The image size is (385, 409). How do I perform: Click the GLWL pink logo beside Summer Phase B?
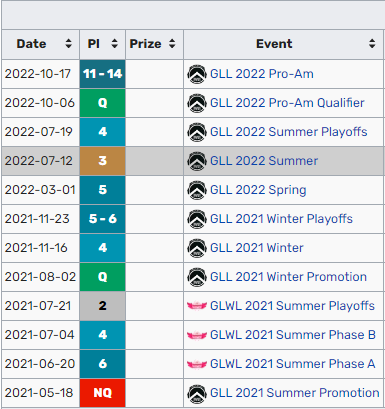pyautogui.click(x=197, y=335)
